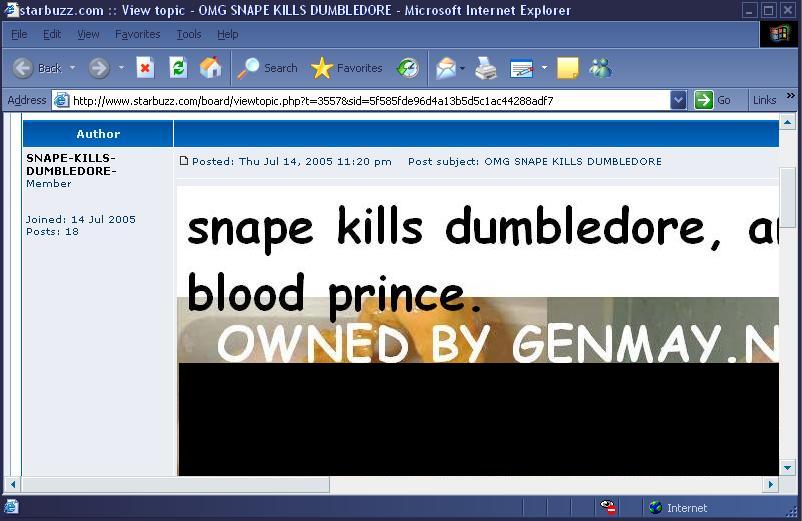Launch the Messenger people icon
Image resolution: width=802 pixels, height=521 pixels.
tap(600, 68)
